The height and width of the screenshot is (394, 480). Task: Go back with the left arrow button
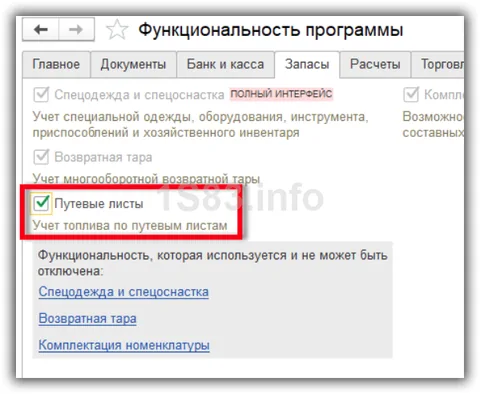(41, 30)
